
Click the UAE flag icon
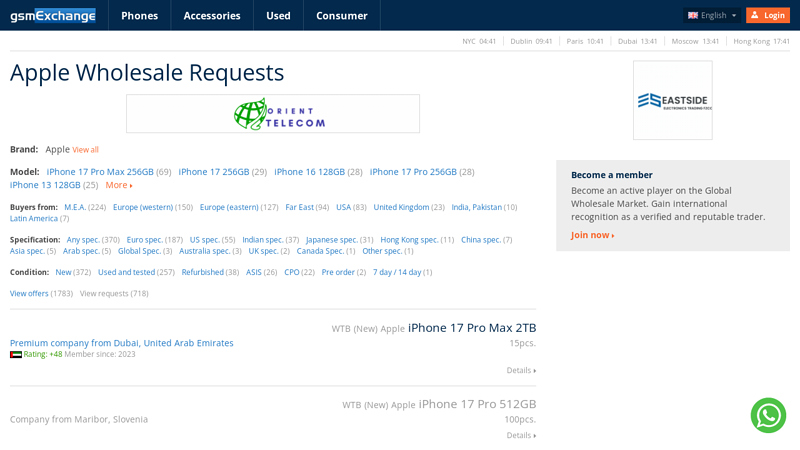(x=16, y=355)
